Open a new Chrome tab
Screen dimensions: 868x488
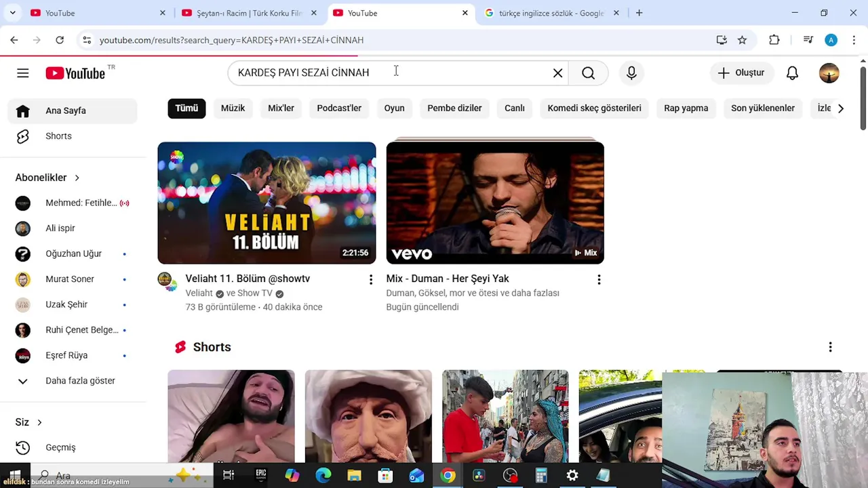click(x=639, y=13)
